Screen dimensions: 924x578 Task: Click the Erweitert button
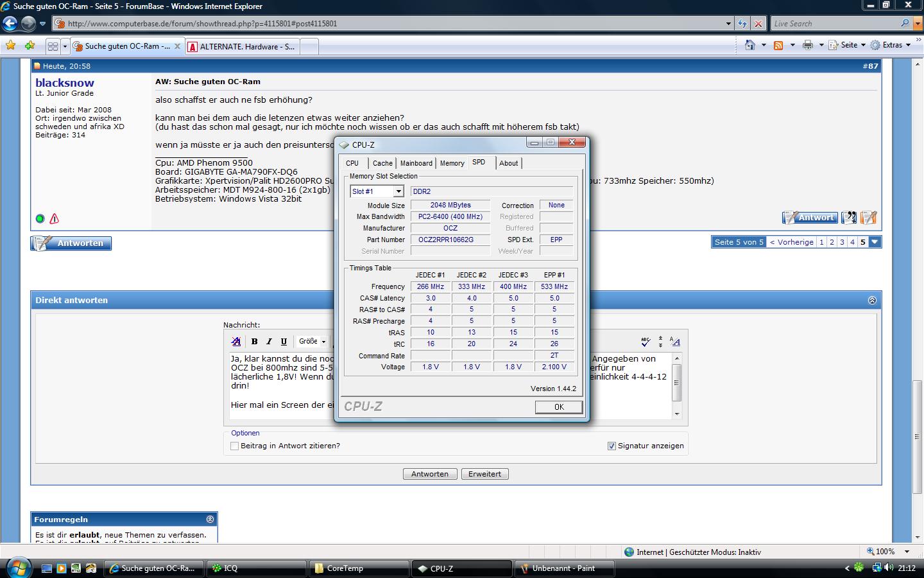(x=484, y=474)
